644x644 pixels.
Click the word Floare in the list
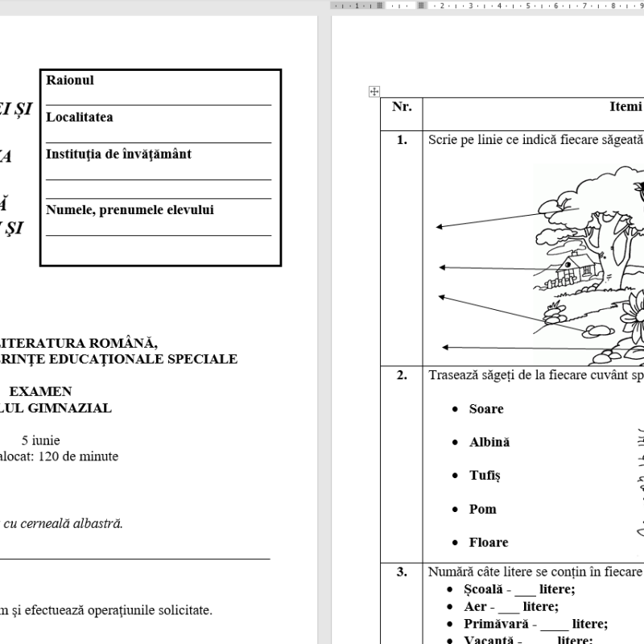[x=489, y=543]
